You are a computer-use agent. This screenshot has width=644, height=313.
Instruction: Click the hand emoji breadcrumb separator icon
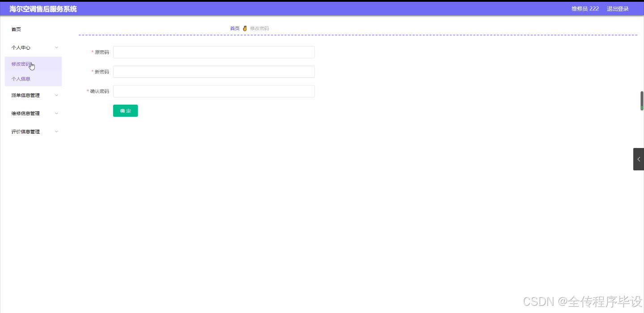(245, 28)
